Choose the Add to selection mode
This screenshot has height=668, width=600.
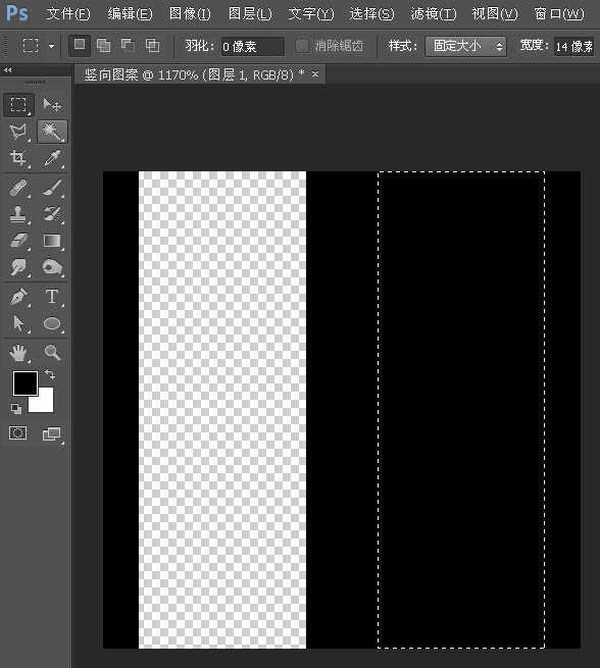(104, 46)
